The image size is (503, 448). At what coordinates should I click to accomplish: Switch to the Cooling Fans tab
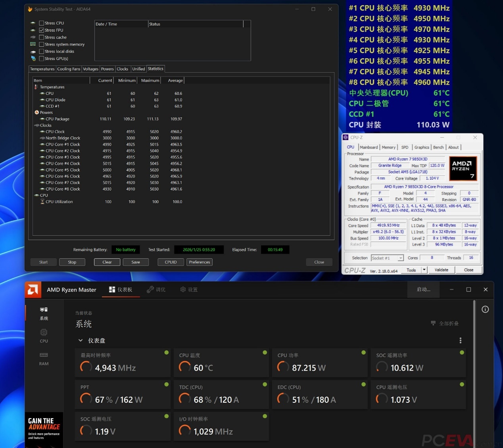tap(69, 69)
